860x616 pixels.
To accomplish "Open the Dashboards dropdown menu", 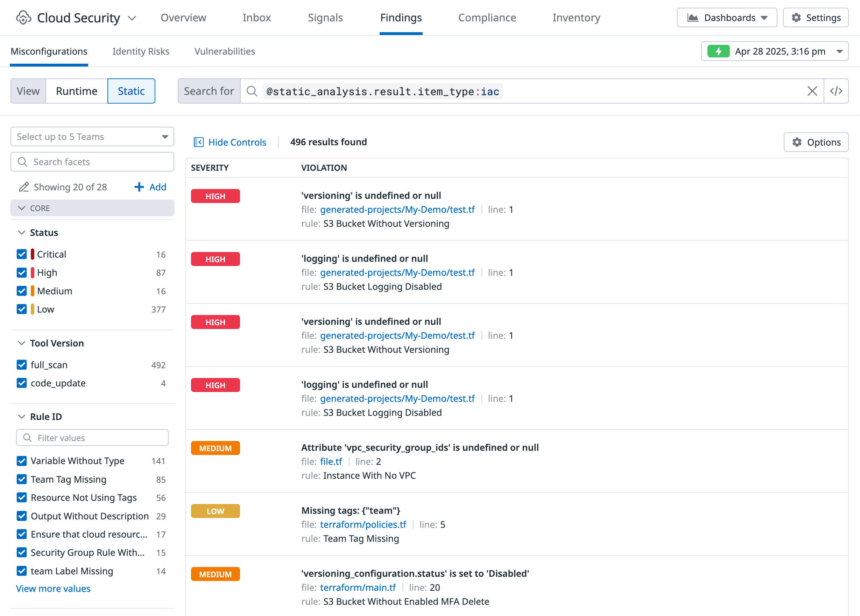I will (727, 18).
